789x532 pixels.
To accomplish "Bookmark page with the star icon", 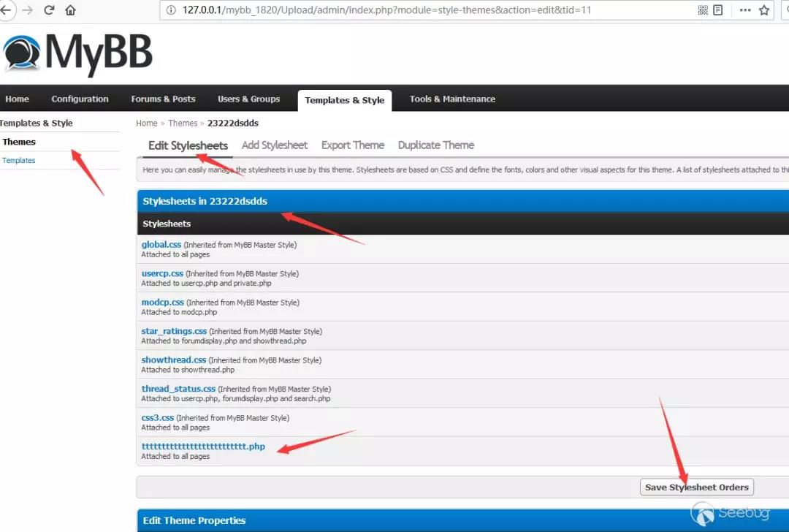I will pos(764,10).
